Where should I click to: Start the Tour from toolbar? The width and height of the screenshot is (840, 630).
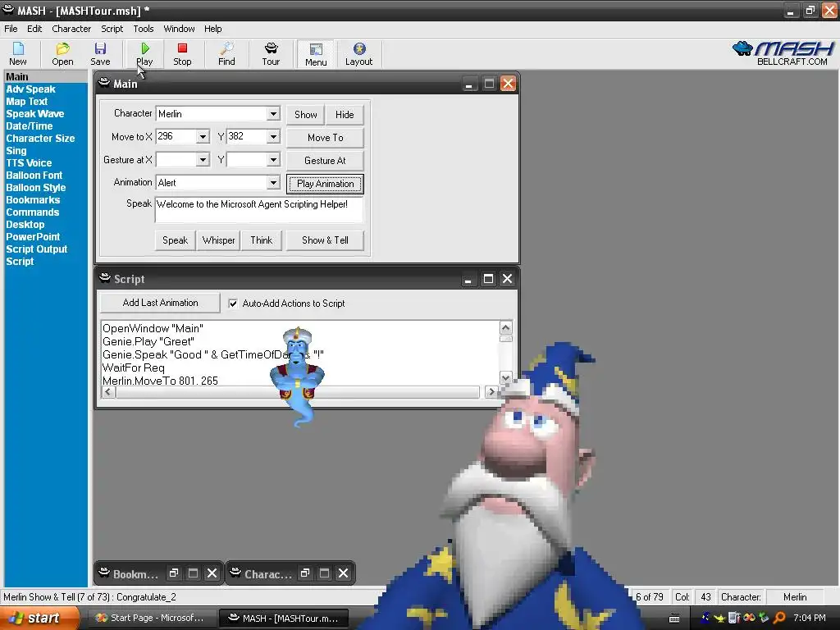pyautogui.click(x=271, y=54)
